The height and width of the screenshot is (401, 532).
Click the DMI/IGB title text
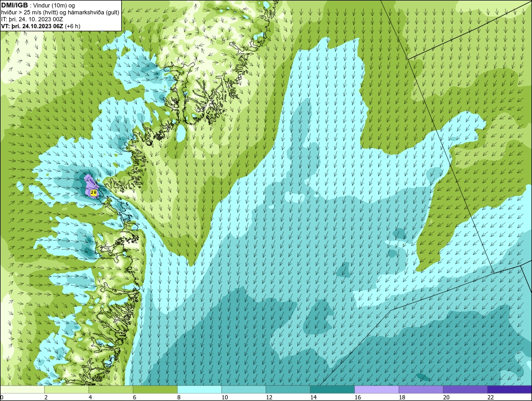[14, 5]
